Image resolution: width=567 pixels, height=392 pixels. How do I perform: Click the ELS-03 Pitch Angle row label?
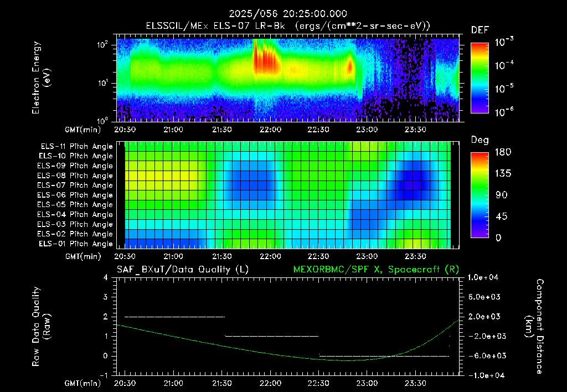75,224
